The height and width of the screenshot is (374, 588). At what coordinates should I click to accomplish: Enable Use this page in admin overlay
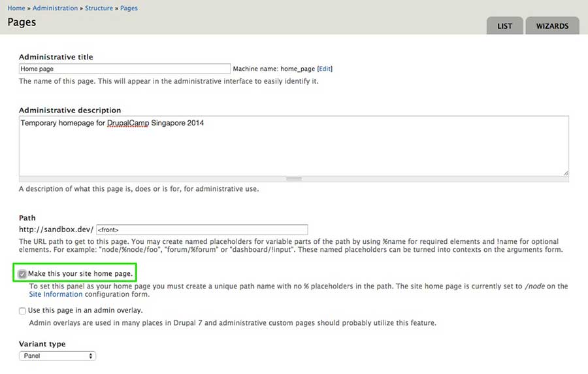(x=23, y=311)
